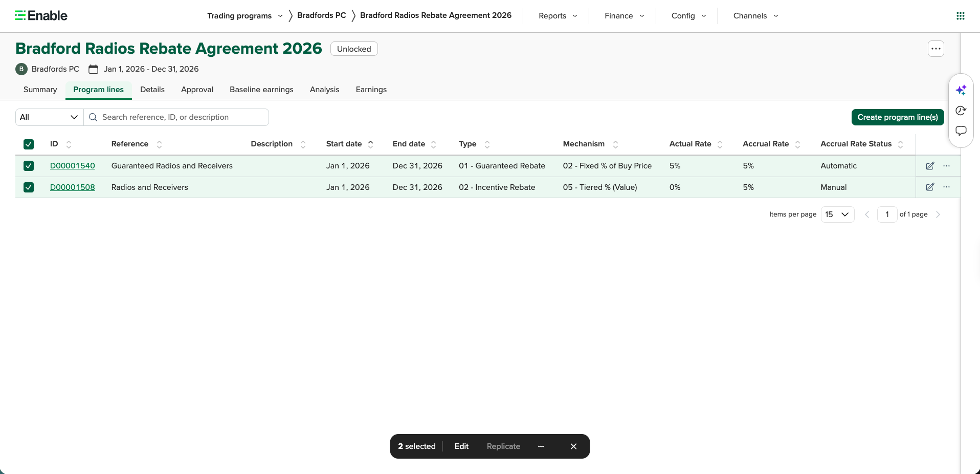Sort by Mechanism column
This screenshot has width=980, height=474.
(615, 144)
